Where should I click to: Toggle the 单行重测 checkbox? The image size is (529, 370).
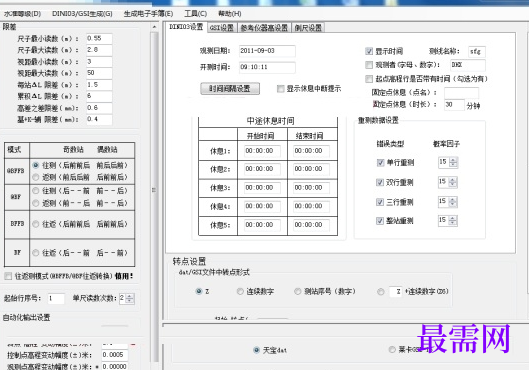coord(380,163)
